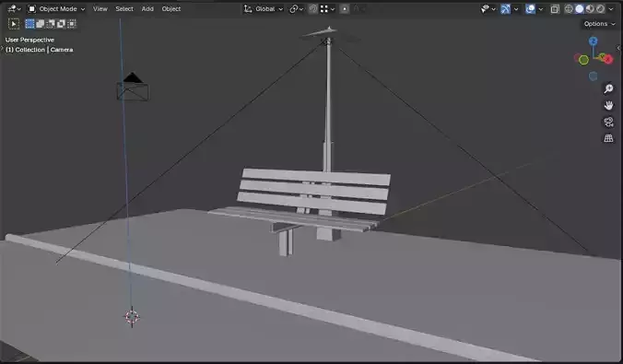Open the Add menu
This screenshot has width=623, height=364.
click(147, 8)
